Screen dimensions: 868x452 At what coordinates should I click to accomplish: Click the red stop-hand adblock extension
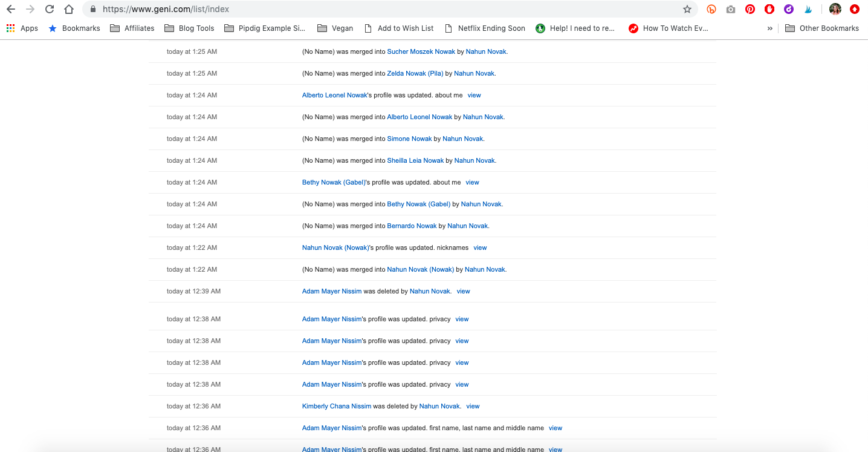pyautogui.click(x=769, y=9)
